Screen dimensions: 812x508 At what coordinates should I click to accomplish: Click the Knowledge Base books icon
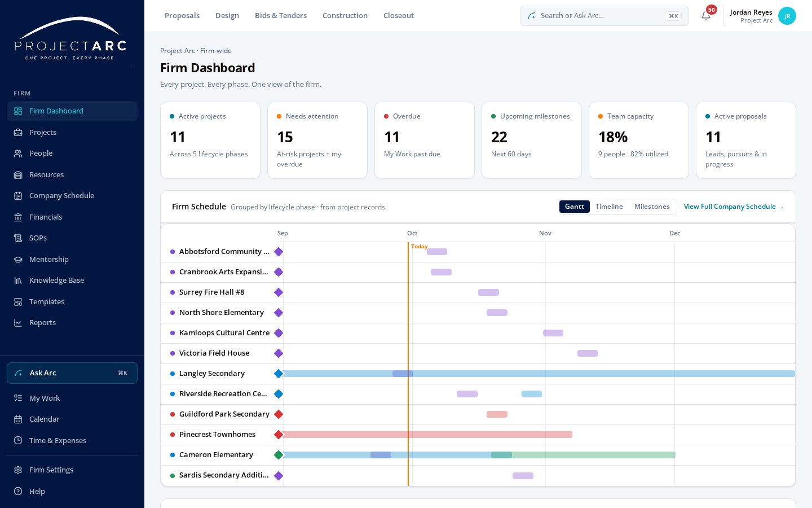(18, 281)
